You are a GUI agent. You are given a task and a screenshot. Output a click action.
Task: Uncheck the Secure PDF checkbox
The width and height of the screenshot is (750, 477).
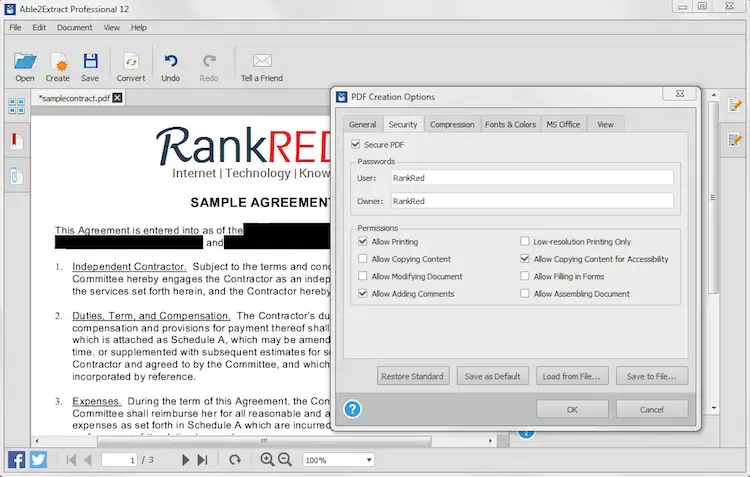[x=355, y=144]
